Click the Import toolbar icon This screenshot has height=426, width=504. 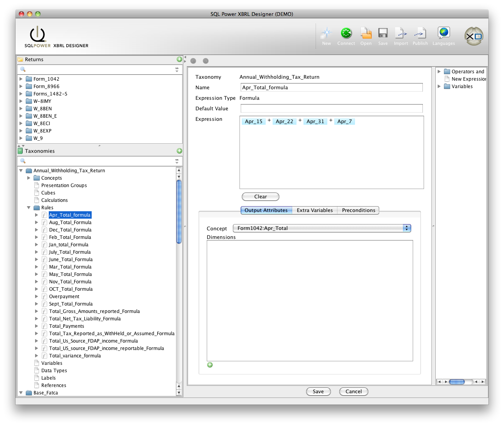click(401, 34)
